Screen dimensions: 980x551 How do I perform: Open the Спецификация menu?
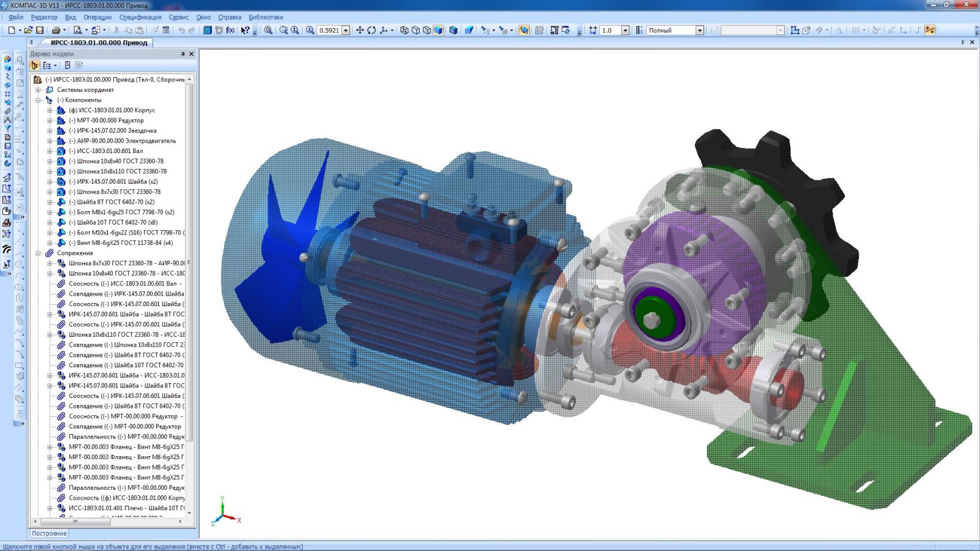tap(140, 17)
